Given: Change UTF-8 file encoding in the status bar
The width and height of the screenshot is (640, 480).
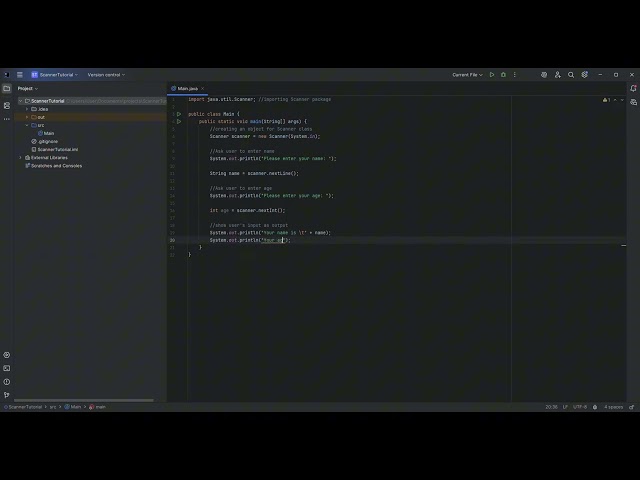Looking at the screenshot, I should pyautogui.click(x=580, y=407).
